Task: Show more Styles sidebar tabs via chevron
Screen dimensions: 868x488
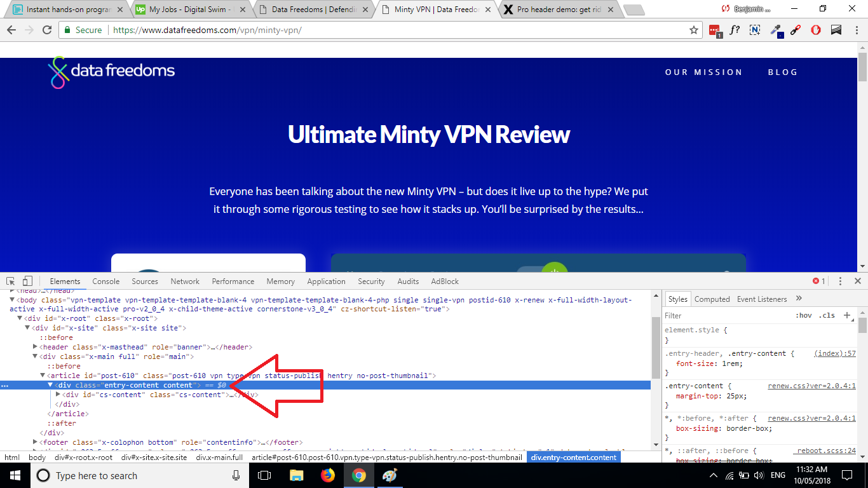Action: [799, 299]
